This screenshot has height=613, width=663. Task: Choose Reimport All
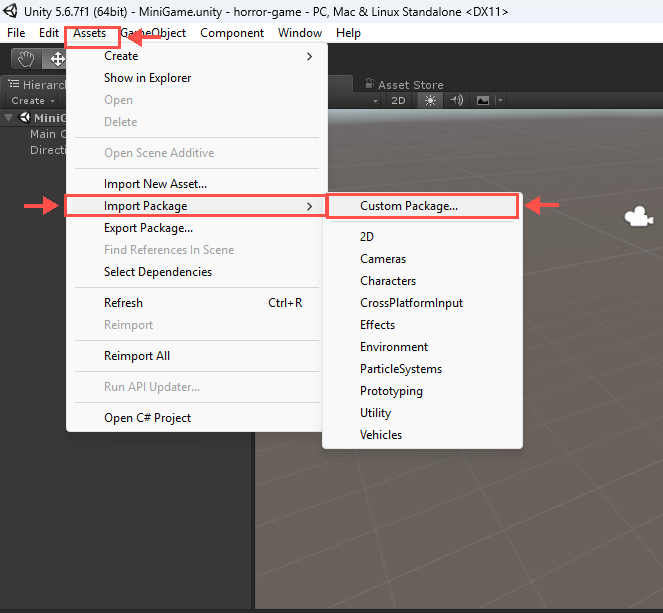(x=197, y=356)
